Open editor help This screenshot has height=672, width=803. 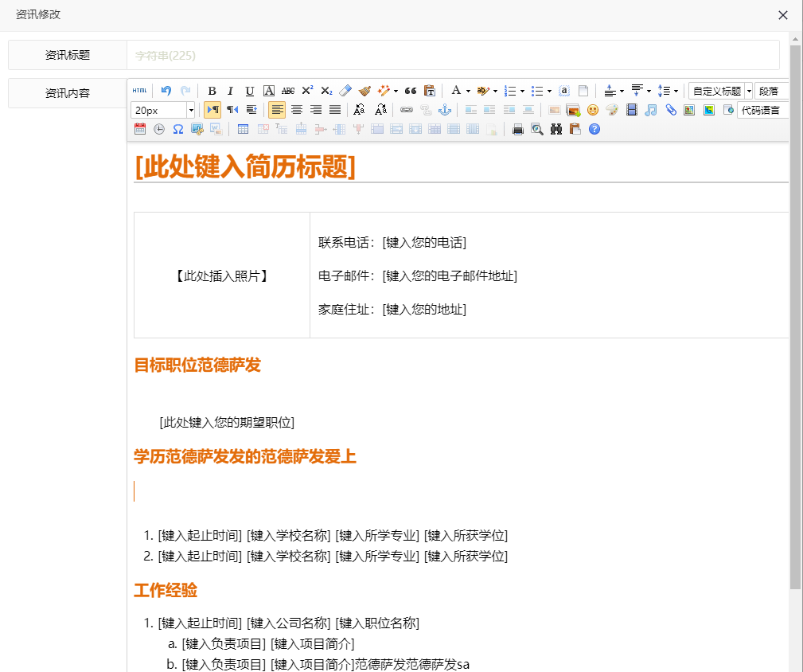click(x=594, y=129)
